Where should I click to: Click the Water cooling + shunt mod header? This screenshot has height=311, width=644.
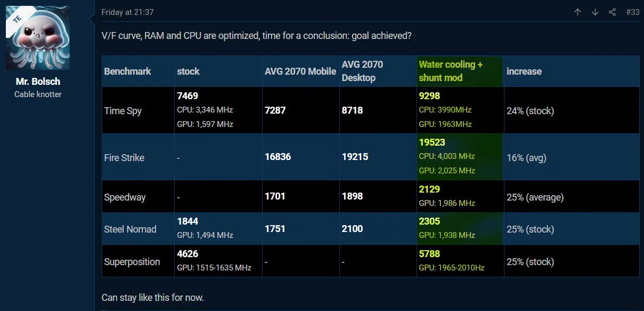[451, 71]
